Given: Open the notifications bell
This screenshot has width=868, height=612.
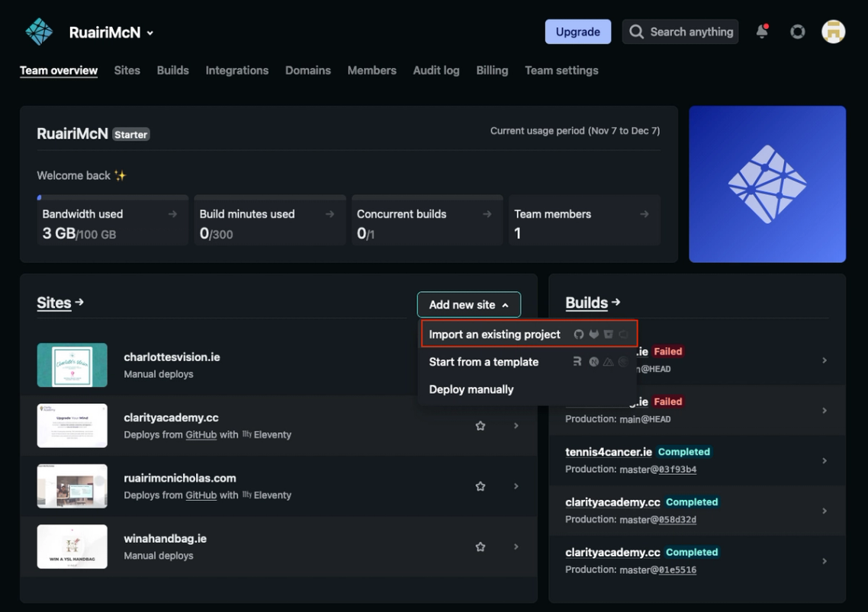Looking at the screenshot, I should (762, 31).
